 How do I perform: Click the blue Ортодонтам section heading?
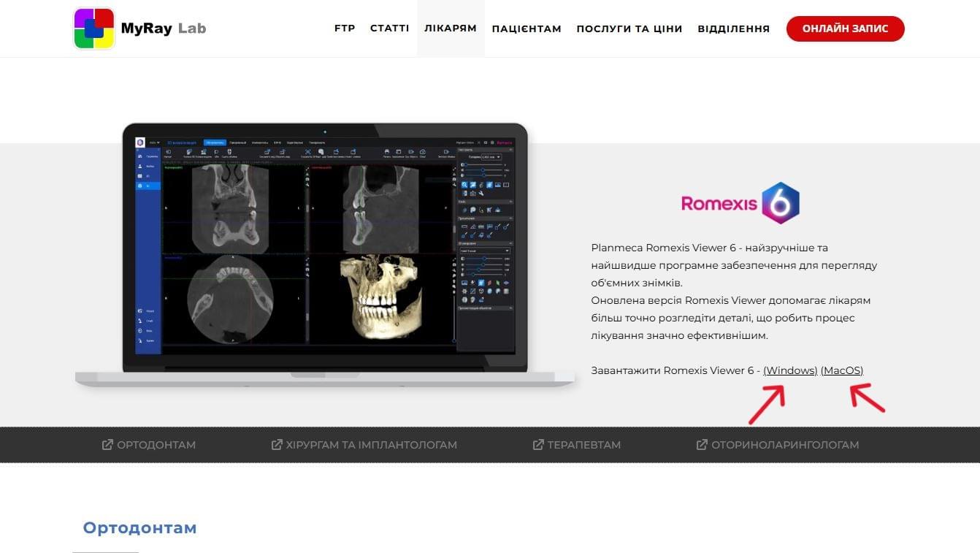click(139, 528)
